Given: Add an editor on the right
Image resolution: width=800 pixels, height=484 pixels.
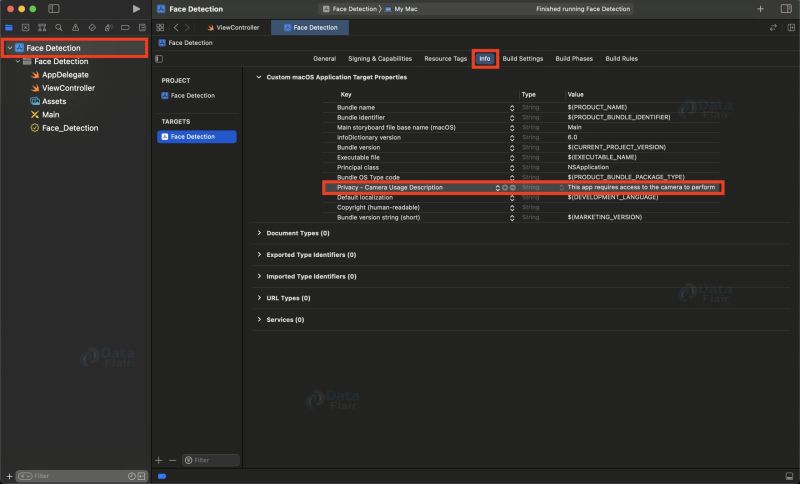Looking at the screenshot, I should coord(791,28).
